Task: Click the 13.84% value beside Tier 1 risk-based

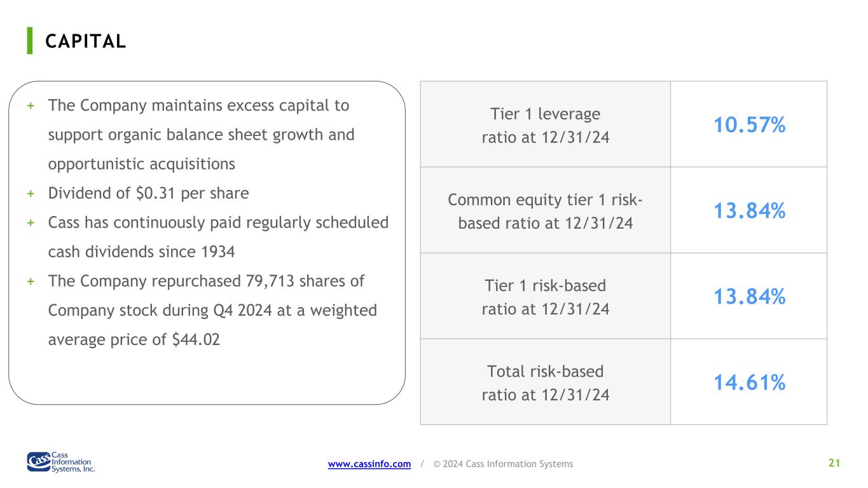Action: 749,296
